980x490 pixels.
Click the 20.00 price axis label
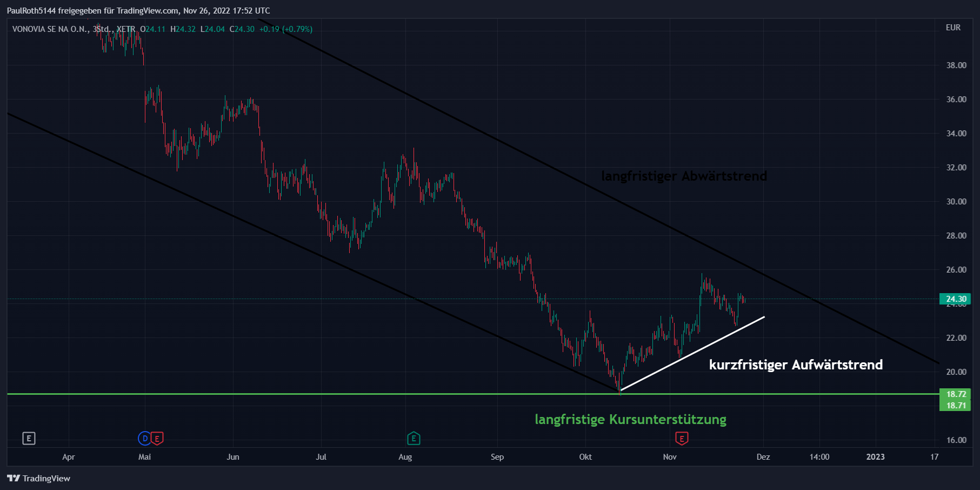pyautogui.click(x=956, y=372)
